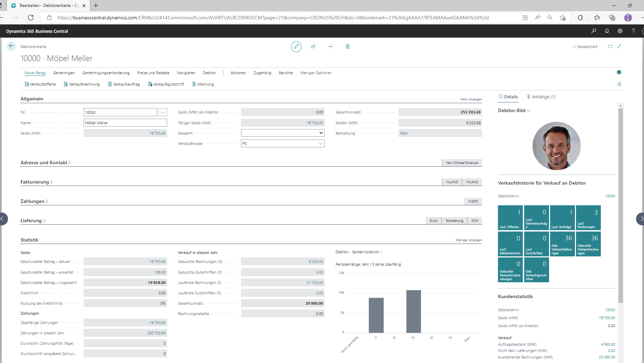The height and width of the screenshot is (363, 644).
Task: Open the Aktionen menu
Action: 238,73
